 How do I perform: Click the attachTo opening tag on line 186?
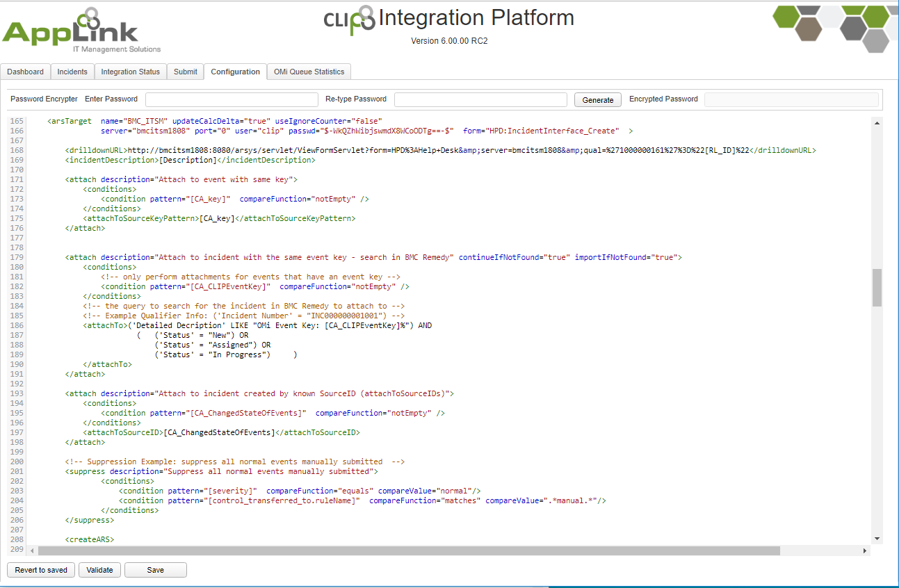106,325
